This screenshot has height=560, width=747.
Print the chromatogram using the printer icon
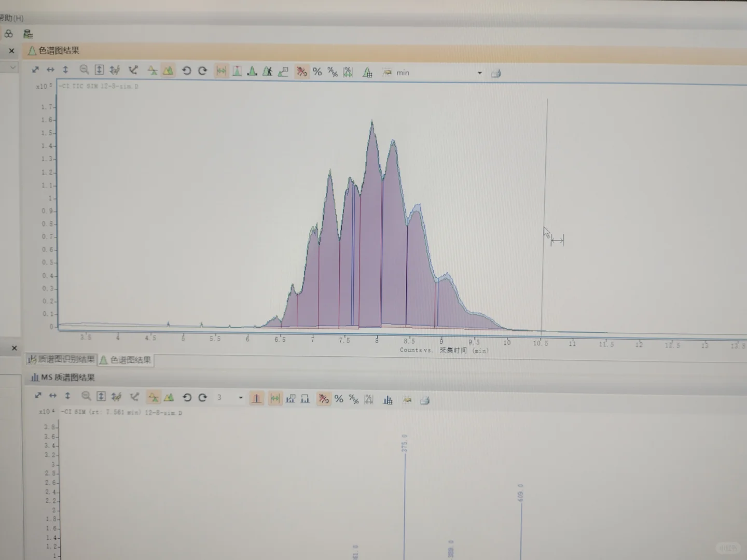(495, 73)
